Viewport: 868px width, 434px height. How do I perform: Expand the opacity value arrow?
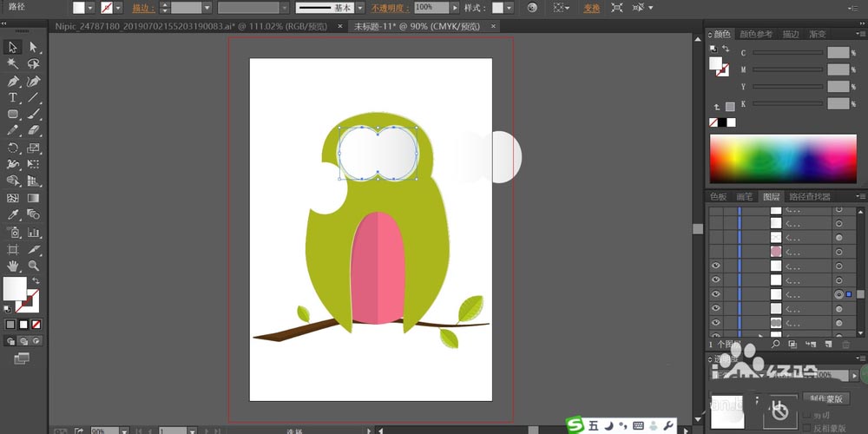455,8
